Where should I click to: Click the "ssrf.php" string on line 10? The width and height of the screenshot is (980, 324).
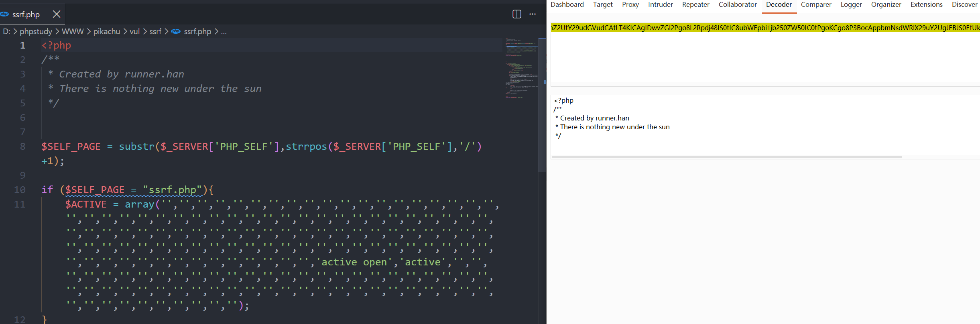[173, 190]
